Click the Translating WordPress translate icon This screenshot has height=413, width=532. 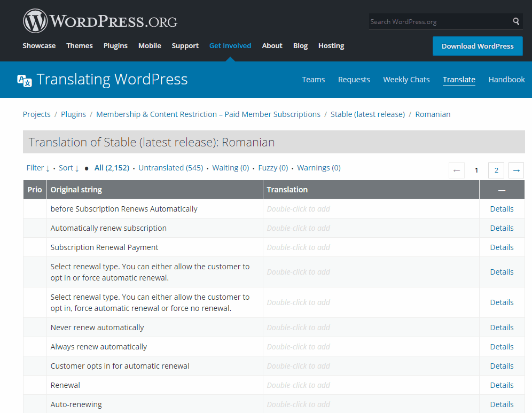pyautogui.click(x=25, y=81)
